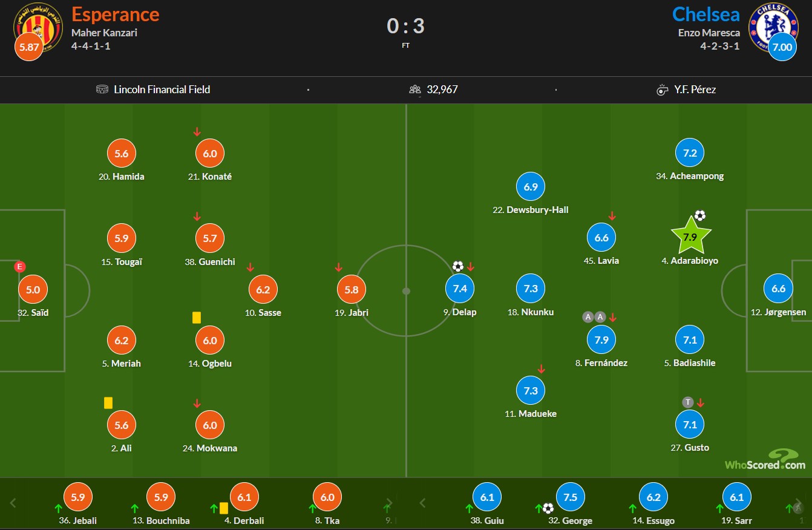Click the goal ball icon above Delap
The width and height of the screenshot is (812, 530).
tap(458, 266)
